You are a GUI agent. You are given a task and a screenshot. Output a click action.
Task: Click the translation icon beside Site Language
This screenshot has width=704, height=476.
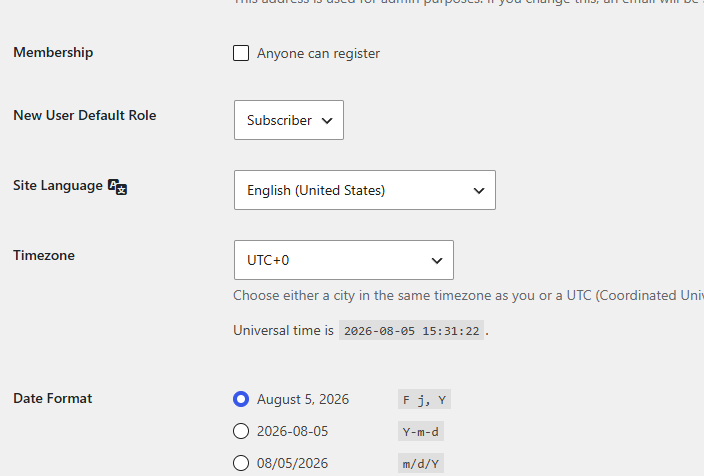coord(118,187)
